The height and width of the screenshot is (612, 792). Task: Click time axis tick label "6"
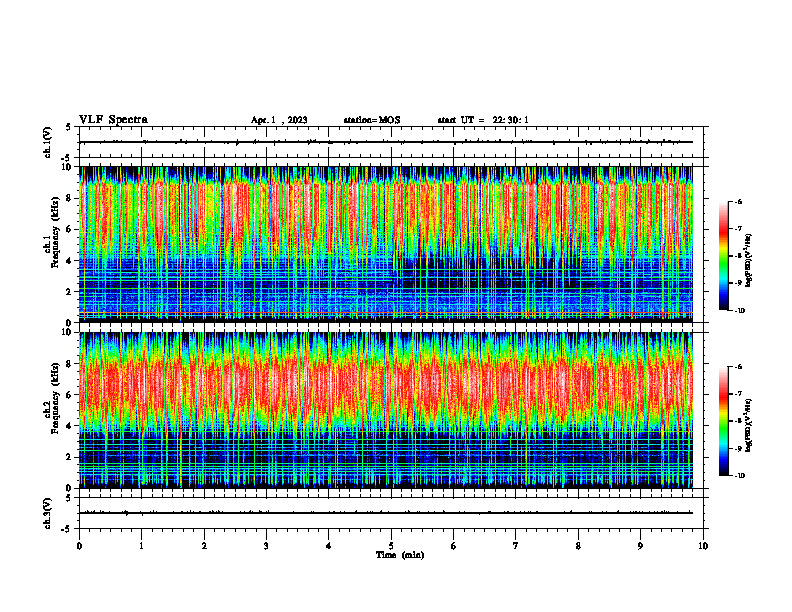point(454,546)
